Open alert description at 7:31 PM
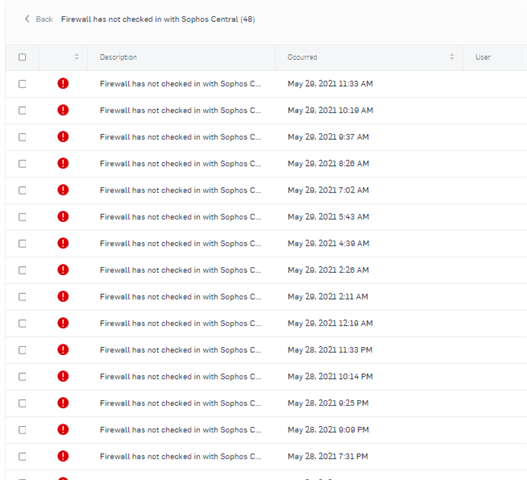The width and height of the screenshot is (527, 480). (x=180, y=456)
